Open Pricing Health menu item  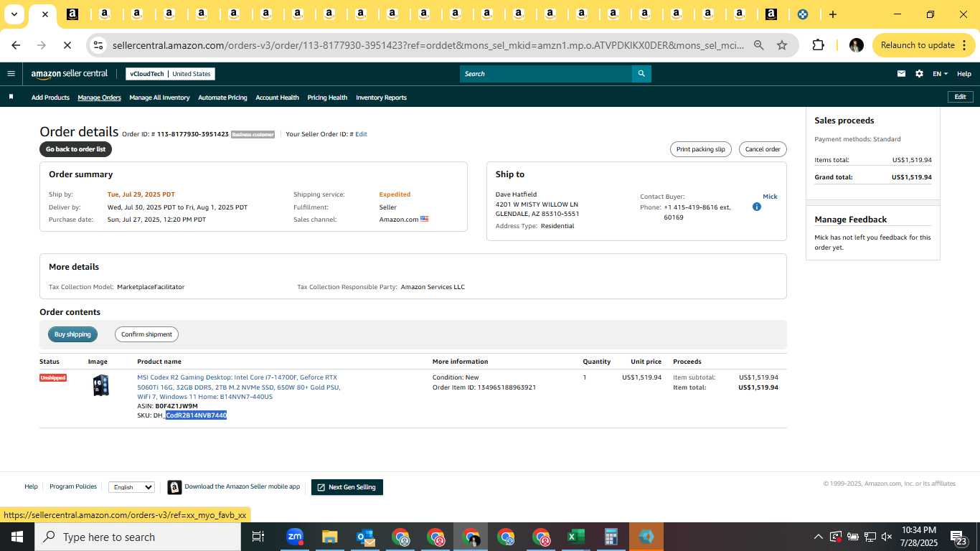tap(327, 98)
